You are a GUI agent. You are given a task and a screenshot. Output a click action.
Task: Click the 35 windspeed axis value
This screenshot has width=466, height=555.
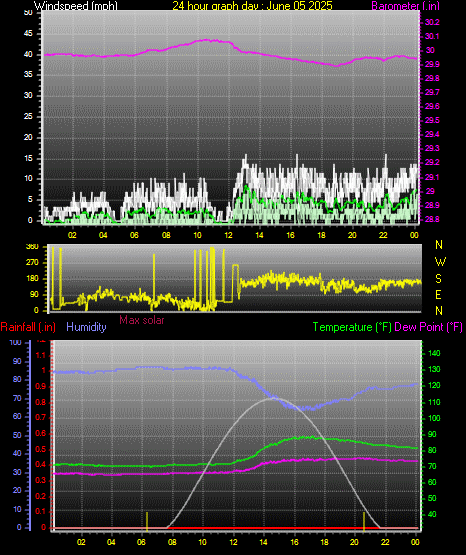tap(28, 75)
